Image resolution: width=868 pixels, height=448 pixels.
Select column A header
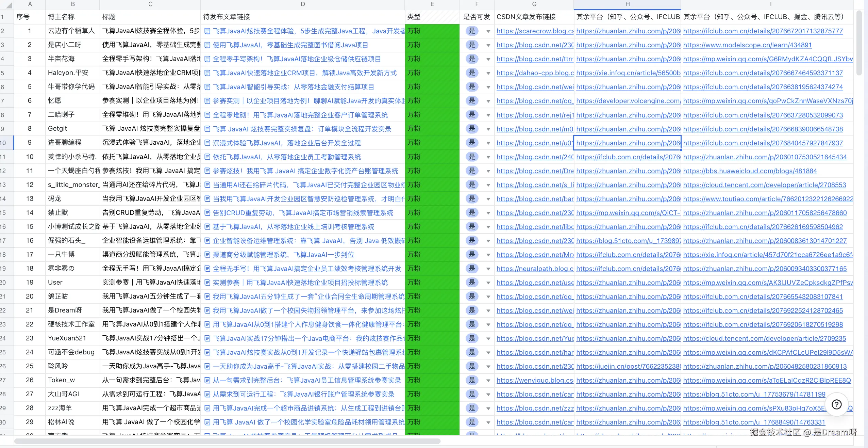click(30, 4)
